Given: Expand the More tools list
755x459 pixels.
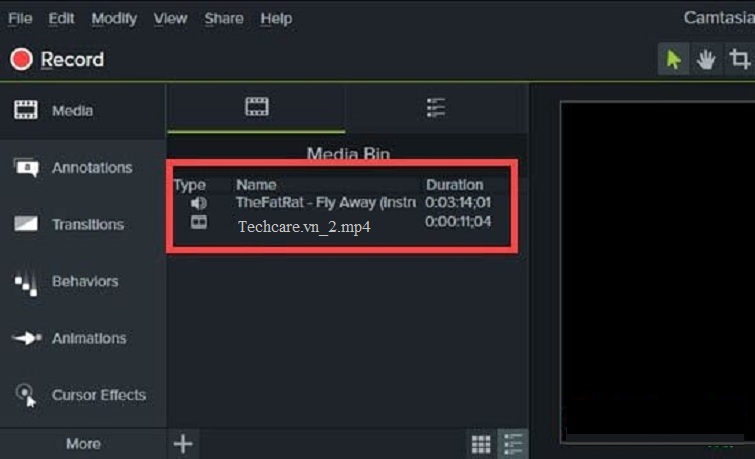Looking at the screenshot, I should [83, 444].
